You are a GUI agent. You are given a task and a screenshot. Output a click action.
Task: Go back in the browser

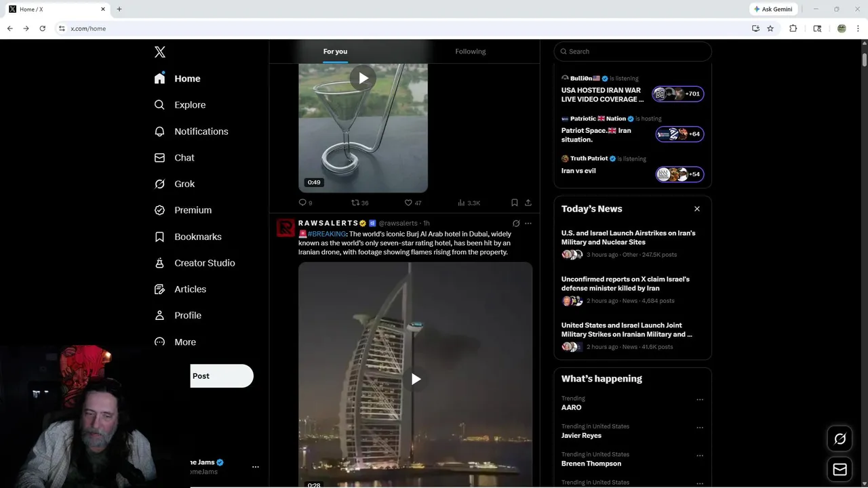(x=9, y=28)
